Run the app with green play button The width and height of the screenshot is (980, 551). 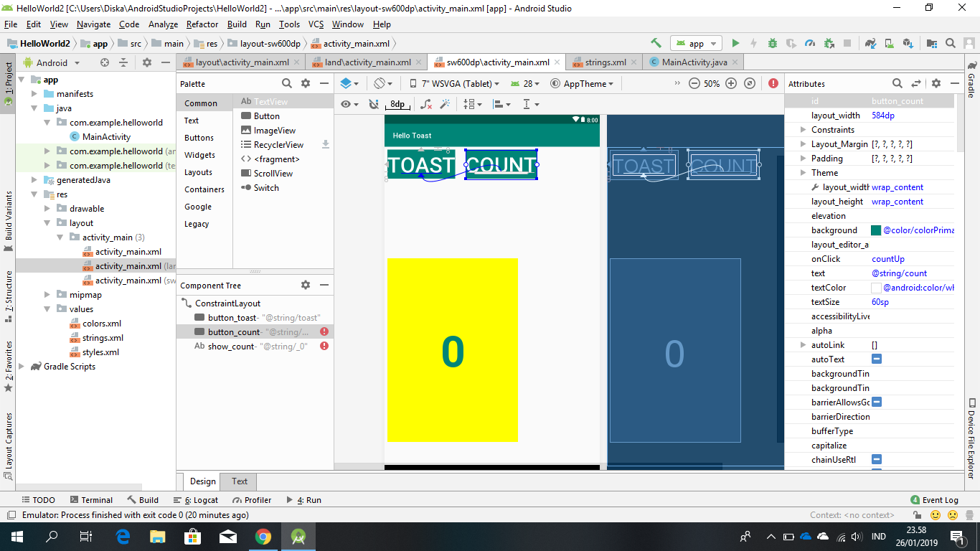pyautogui.click(x=735, y=43)
